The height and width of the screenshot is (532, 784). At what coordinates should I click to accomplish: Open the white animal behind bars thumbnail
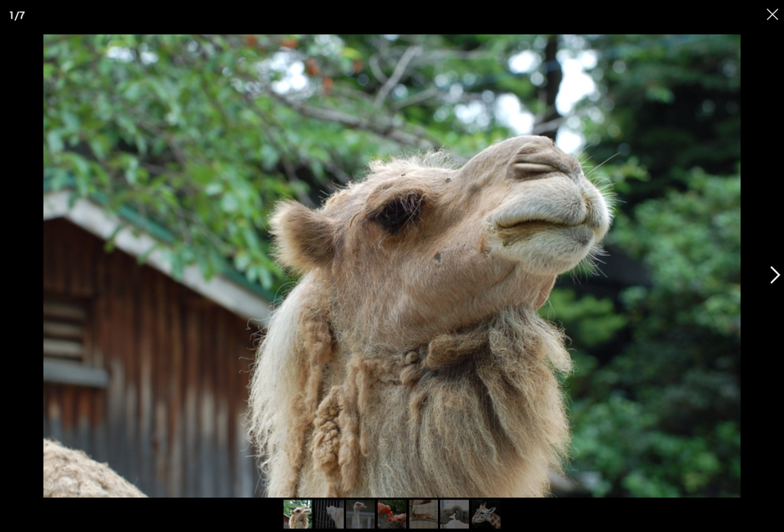329,514
